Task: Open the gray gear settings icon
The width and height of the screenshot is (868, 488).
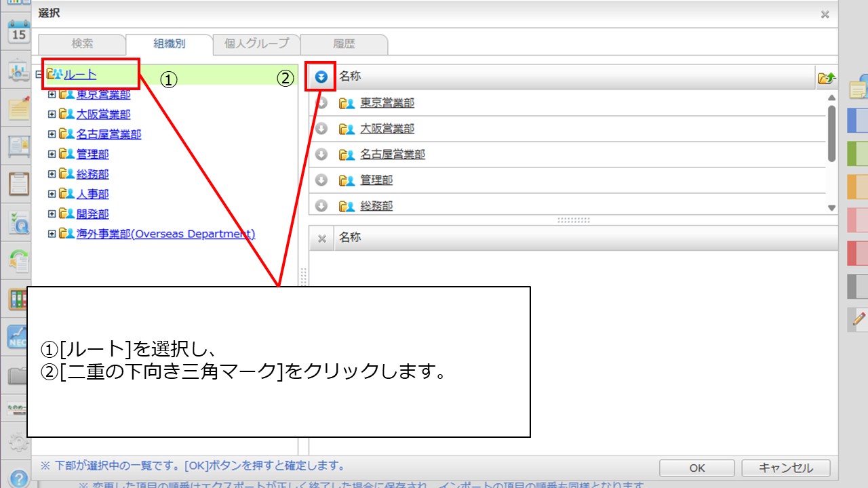Action: 18,442
